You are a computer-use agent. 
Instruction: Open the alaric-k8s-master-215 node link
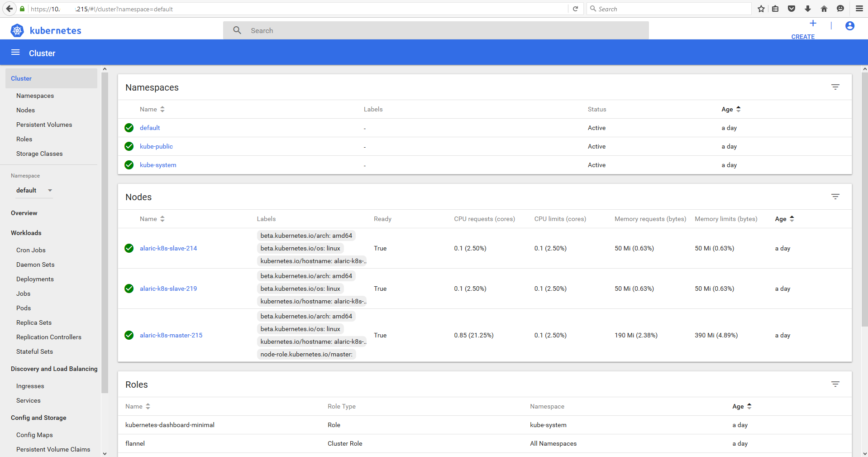pos(171,335)
